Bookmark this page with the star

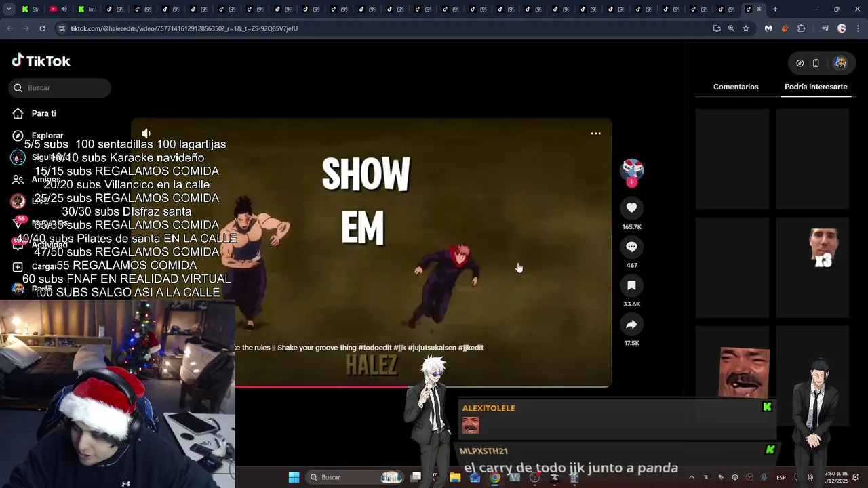click(x=746, y=28)
